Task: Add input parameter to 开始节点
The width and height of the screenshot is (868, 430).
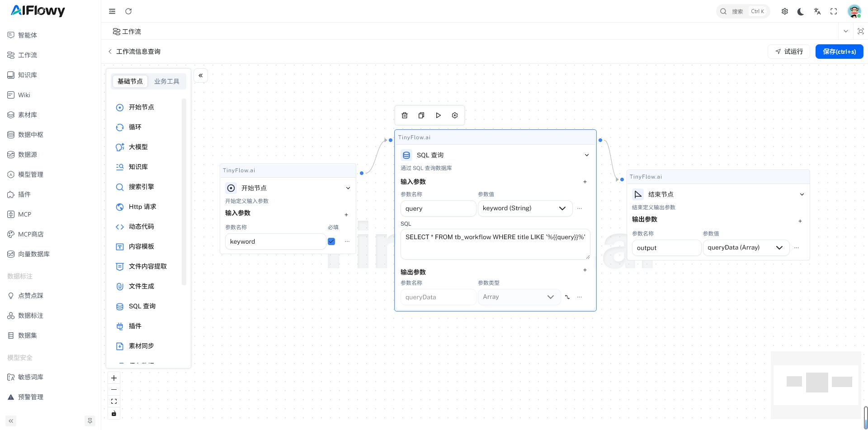Action: 346,215
